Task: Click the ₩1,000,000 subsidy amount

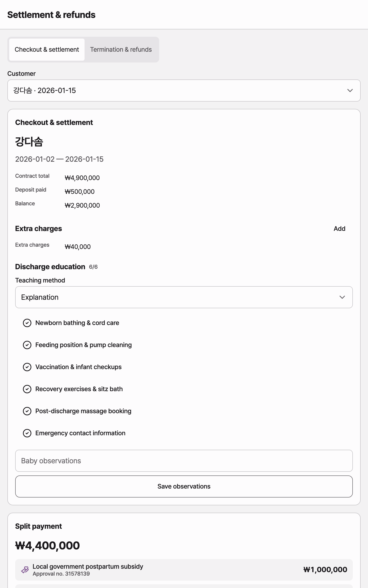Action: click(325, 570)
